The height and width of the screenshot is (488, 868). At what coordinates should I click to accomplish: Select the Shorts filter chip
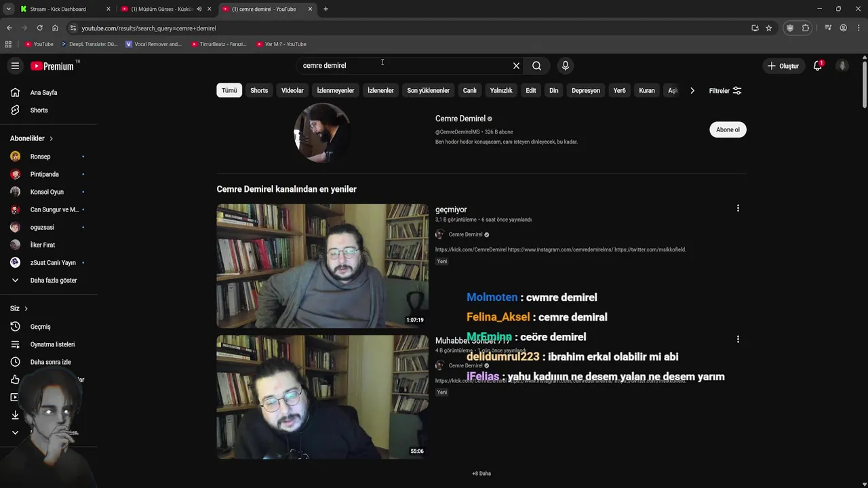[259, 90]
